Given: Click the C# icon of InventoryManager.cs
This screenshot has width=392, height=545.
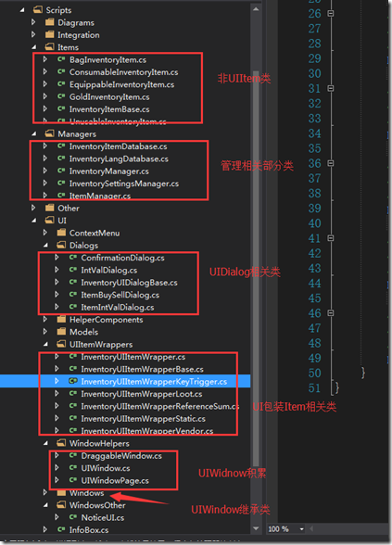Looking at the screenshot, I should (61, 171).
